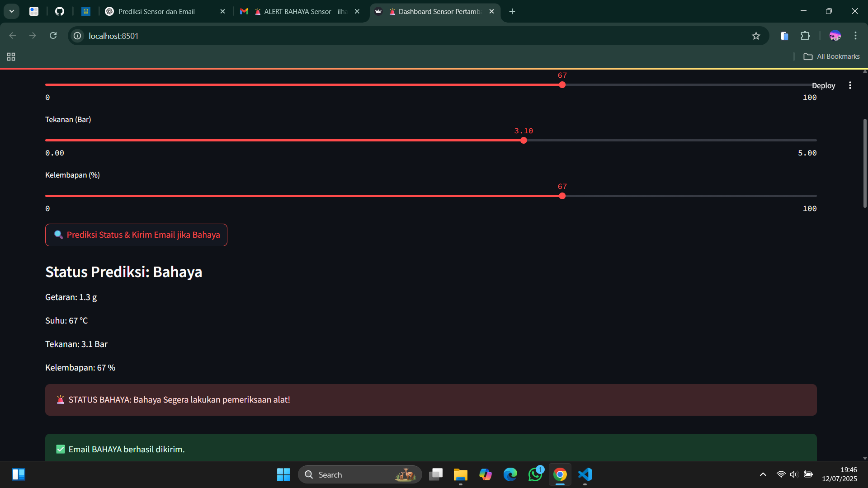
Task: Click Prediksi Status & Kirim Email button
Action: click(x=136, y=235)
